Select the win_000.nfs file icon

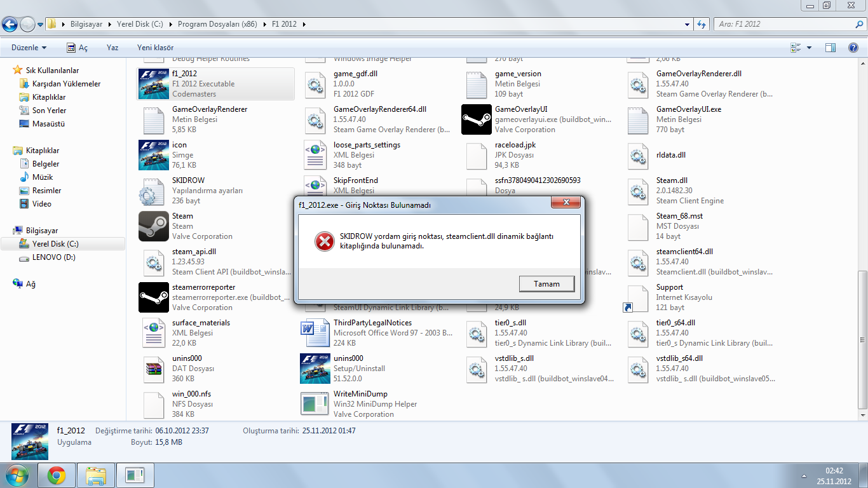click(x=153, y=404)
